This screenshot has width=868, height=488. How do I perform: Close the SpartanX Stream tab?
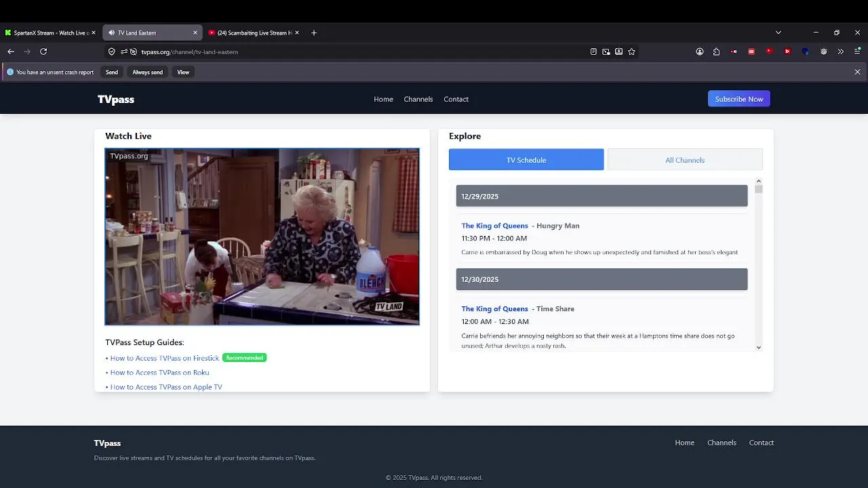[x=94, y=33]
